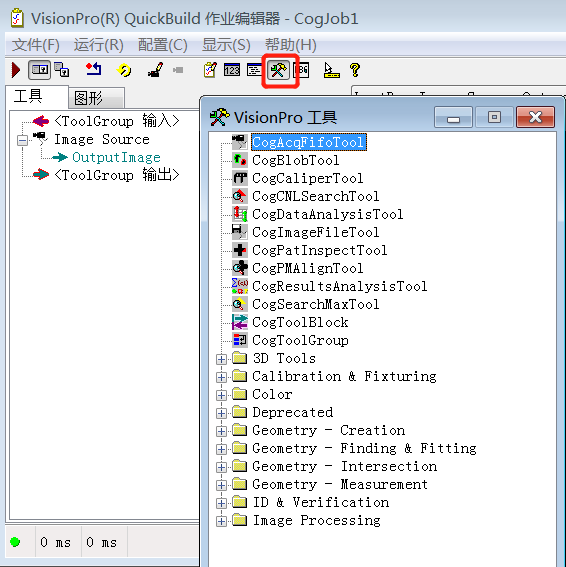Image resolution: width=566 pixels, height=567 pixels.
Task: Select the Image Source tree node
Action: pyautogui.click(x=102, y=139)
